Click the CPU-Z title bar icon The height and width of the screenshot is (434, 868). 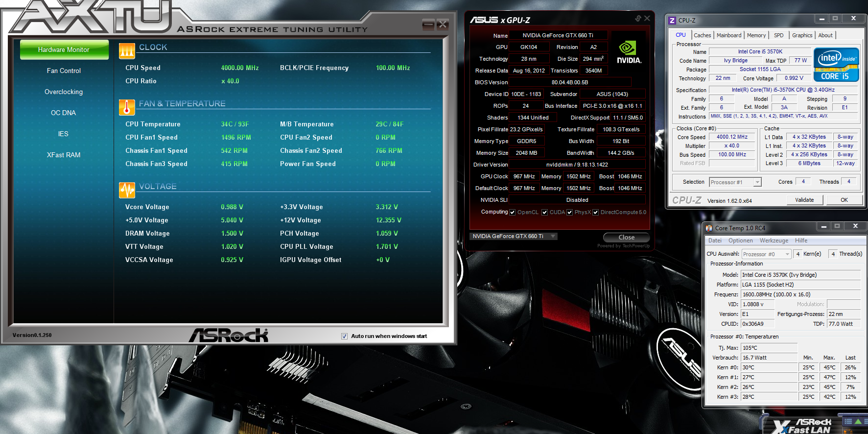tap(672, 21)
